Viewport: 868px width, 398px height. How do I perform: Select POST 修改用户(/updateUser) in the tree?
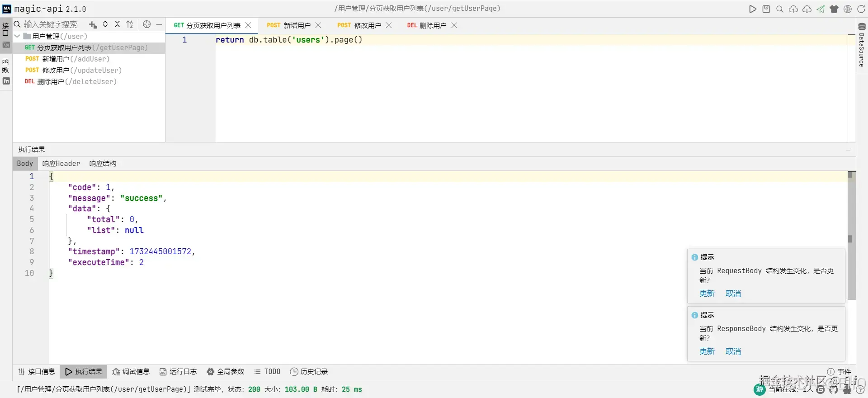pos(89,70)
